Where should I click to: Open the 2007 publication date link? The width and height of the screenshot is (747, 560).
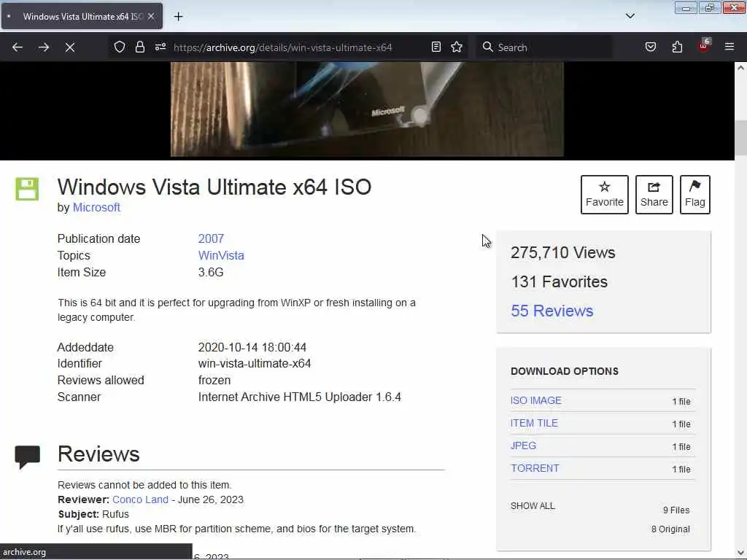(x=211, y=238)
